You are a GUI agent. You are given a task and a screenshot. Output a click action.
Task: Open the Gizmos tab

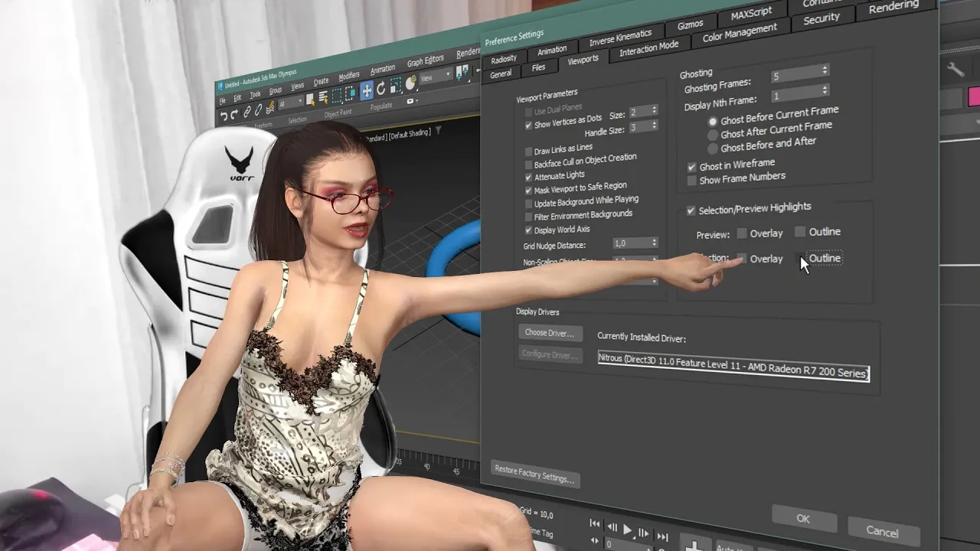click(690, 25)
